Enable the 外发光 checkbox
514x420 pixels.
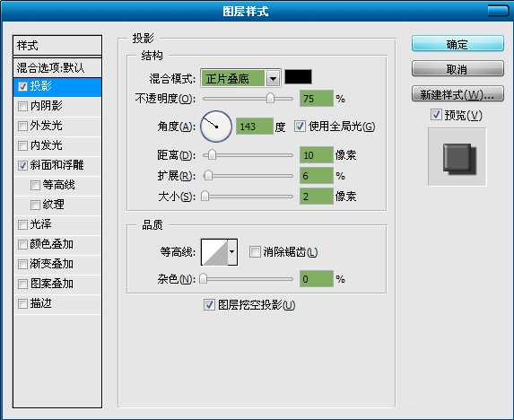pyautogui.click(x=22, y=126)
